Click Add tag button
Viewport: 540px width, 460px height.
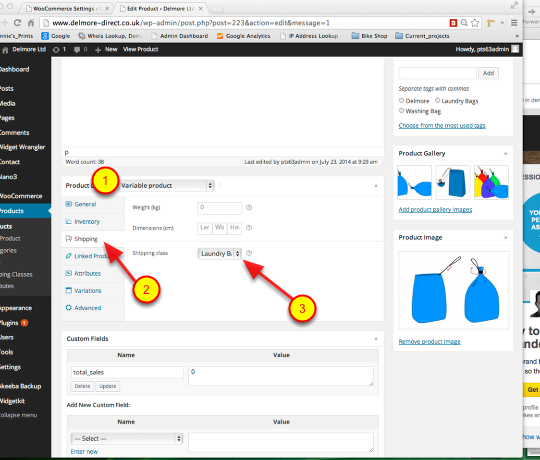tap(488, 73)
